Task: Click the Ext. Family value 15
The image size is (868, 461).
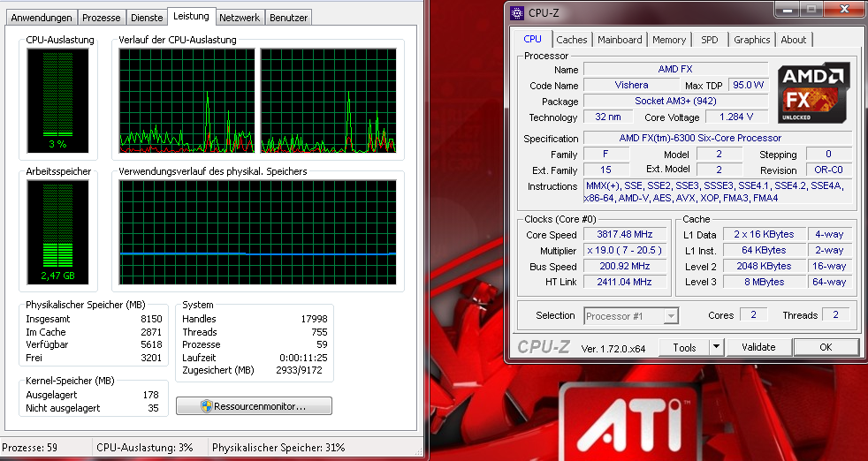Action: pos(606,170)
